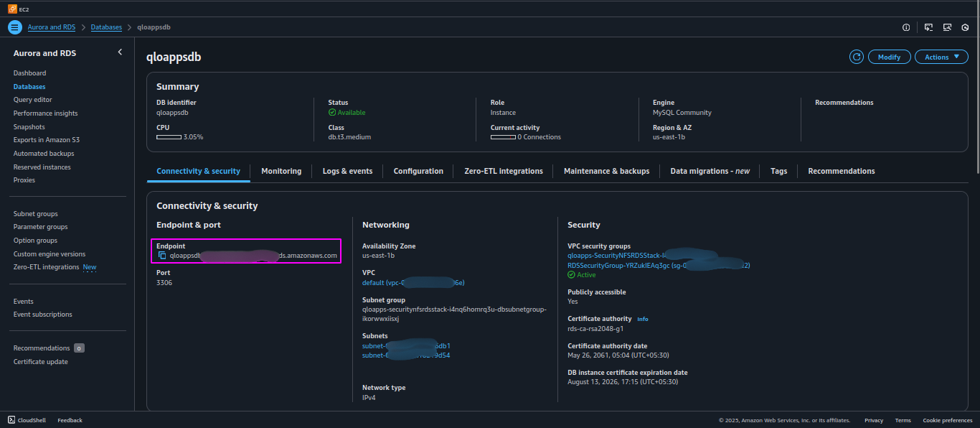Click the Modify button
This screenshot has width=980, height=428.
coord(889,57)
